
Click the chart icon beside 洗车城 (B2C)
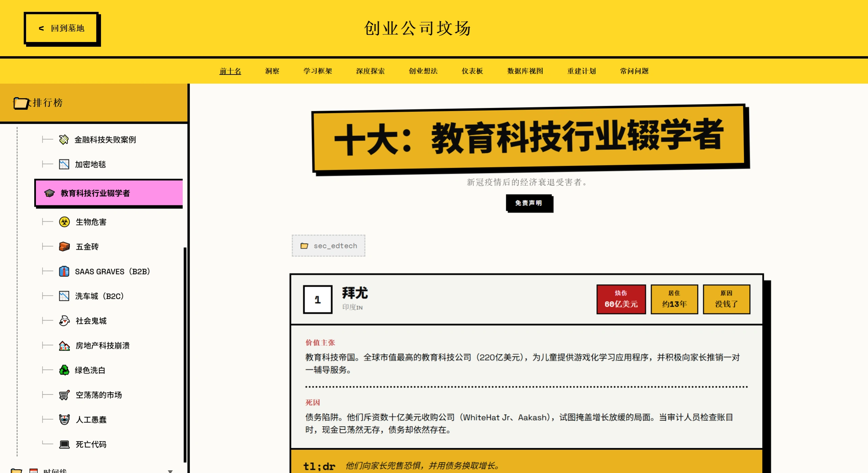[x=64, y=296]
